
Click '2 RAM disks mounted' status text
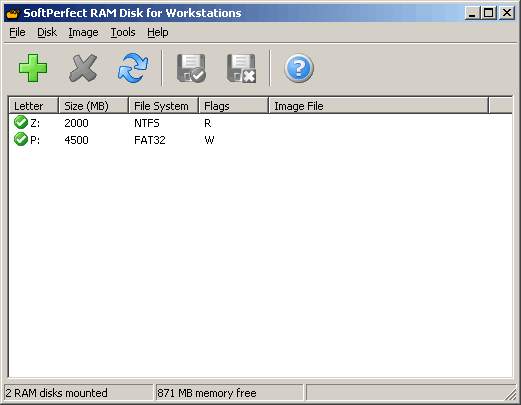56,393
